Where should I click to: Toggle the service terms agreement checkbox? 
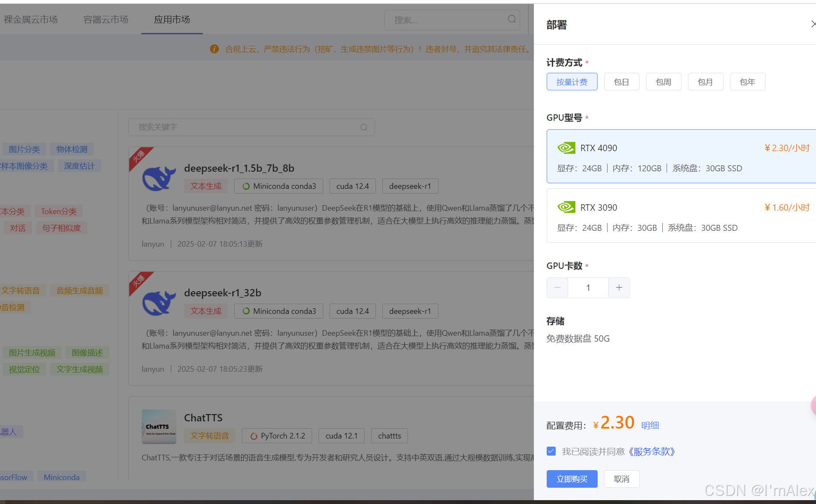(551, 451)
